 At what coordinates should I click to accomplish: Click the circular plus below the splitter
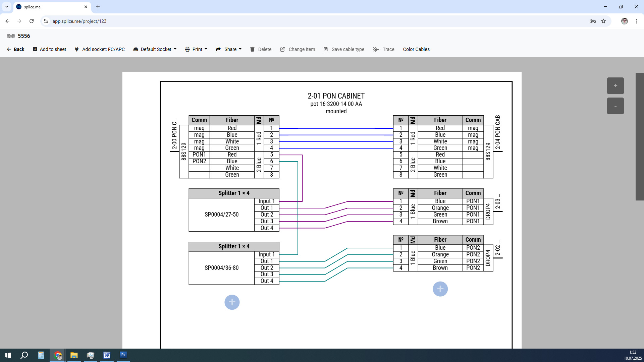pos(232,302)
